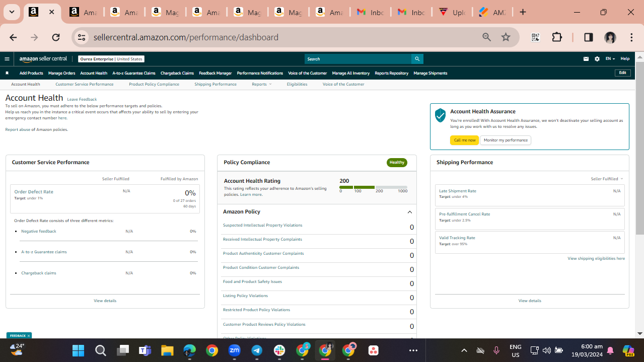Open File Explorer from the taskbar

point(167,350)
